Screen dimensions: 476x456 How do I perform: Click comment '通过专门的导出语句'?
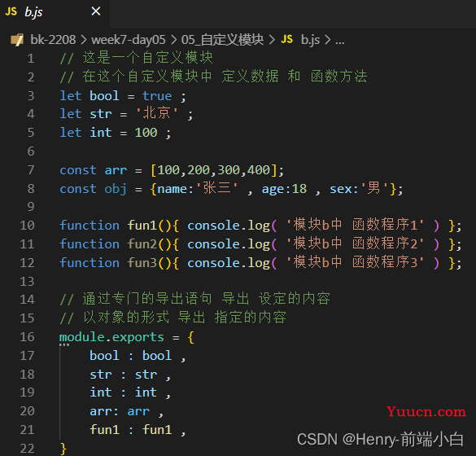tap(147, 299)
